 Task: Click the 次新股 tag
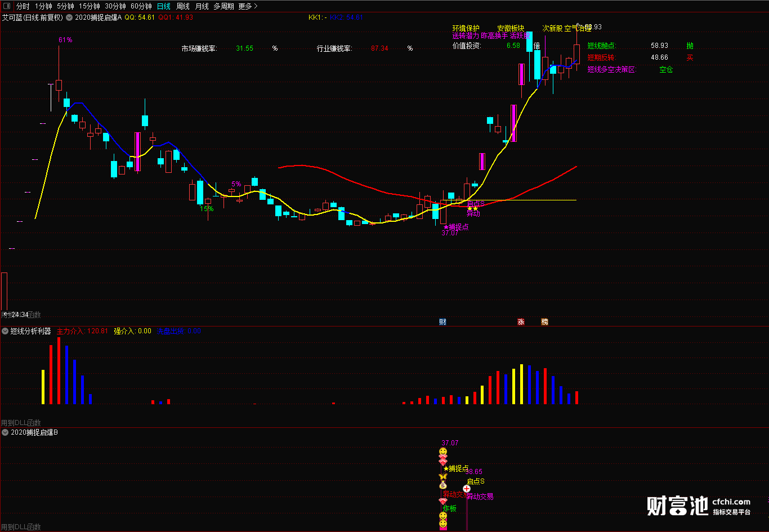(552, 28)
